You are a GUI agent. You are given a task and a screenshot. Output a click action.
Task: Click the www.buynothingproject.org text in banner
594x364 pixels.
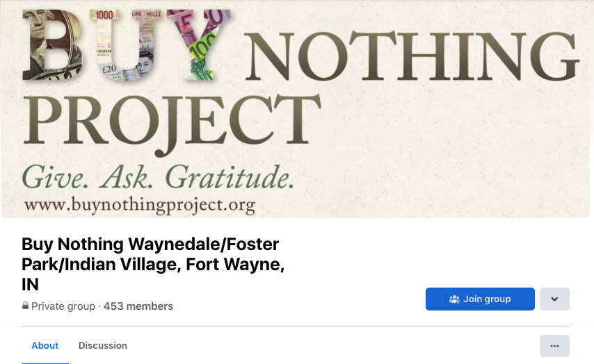(139, 205)
